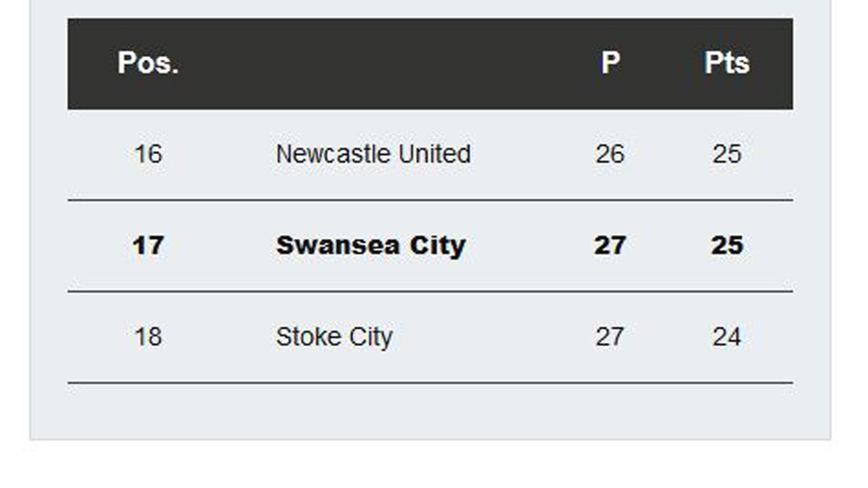This screenshot has height=488, width=868.
Task: Click the bottom border under Stoke City row
Action: pos(430,383)
